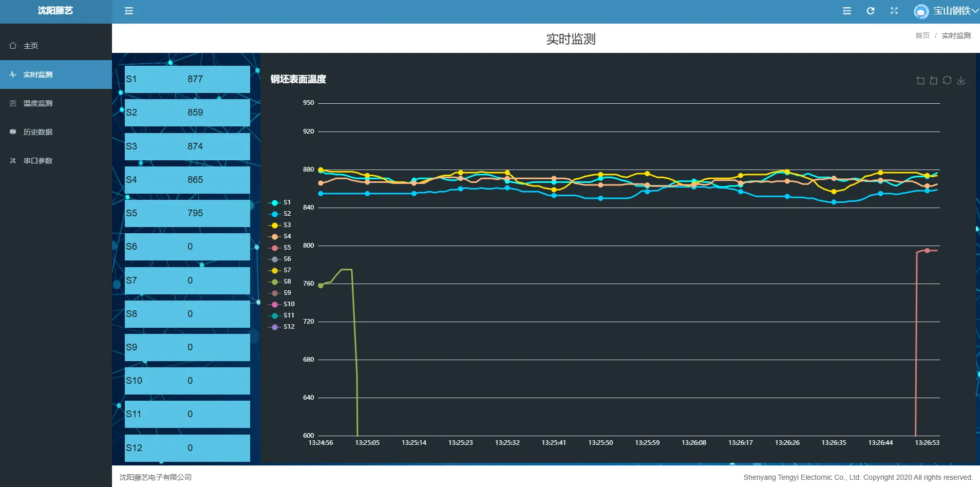Enter fullscreen using the expand arrows icon
Image resolution: width=980 pixels, height=487 pixels.
(894, 11)
